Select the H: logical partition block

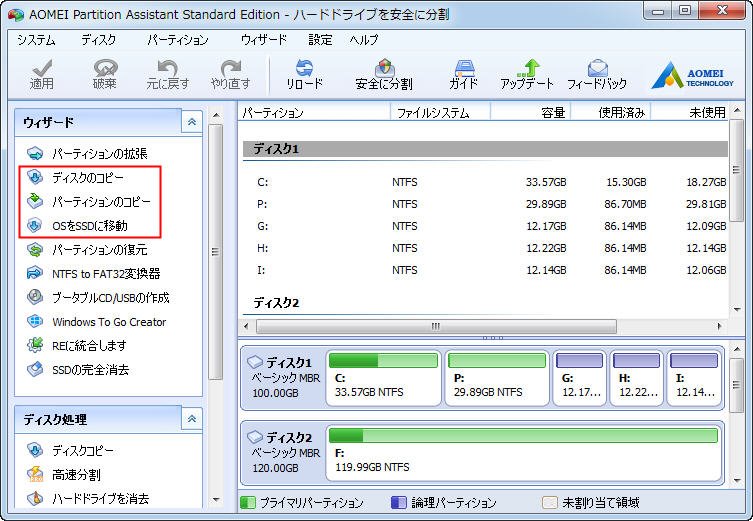coord(636,378)
